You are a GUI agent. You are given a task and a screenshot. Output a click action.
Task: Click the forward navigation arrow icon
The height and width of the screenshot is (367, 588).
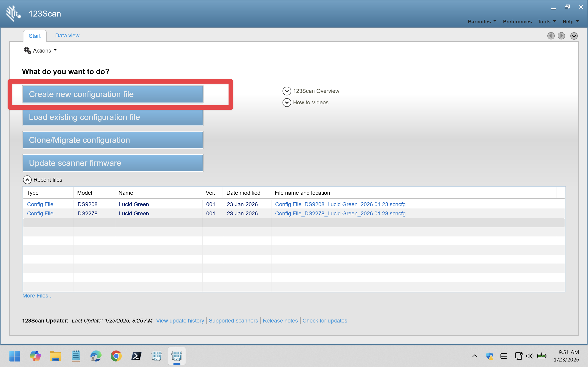tap(561, 36)
